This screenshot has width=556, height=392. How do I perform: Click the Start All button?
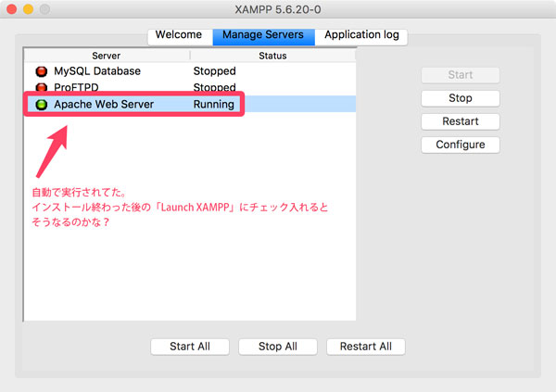[190, 347]
